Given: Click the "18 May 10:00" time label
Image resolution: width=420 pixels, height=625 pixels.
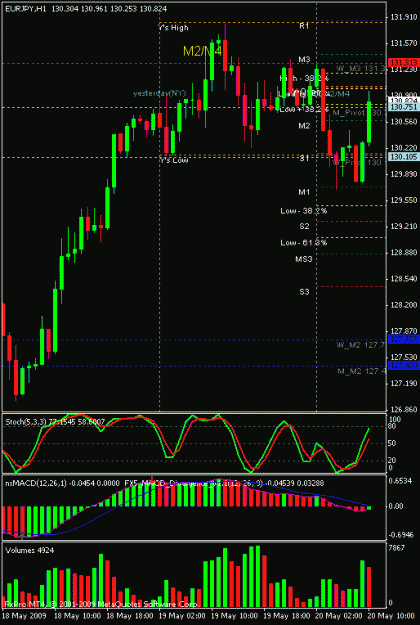Looking at the screenshot, I should point(76,616).
